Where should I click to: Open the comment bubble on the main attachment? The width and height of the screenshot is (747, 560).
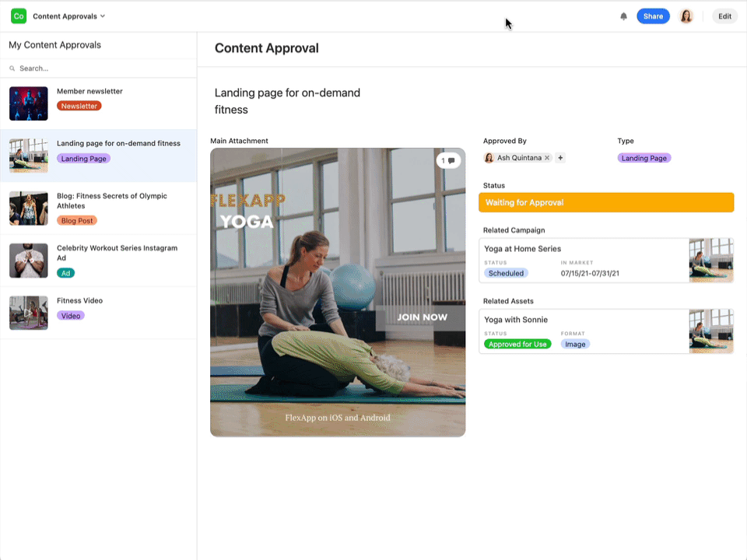click(449, 160)
